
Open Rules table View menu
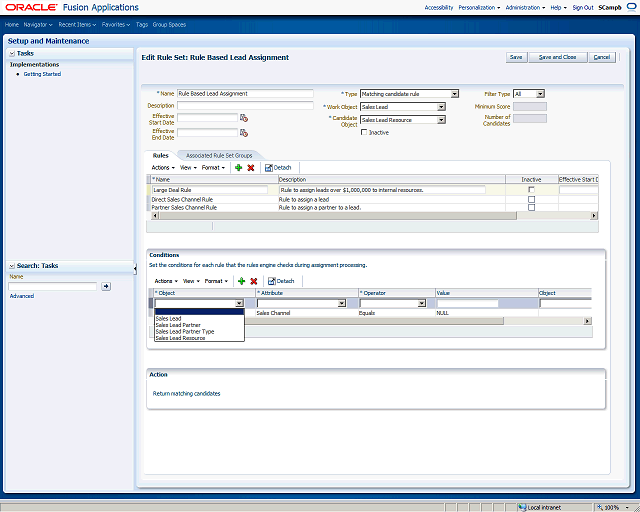pos(188,167)
